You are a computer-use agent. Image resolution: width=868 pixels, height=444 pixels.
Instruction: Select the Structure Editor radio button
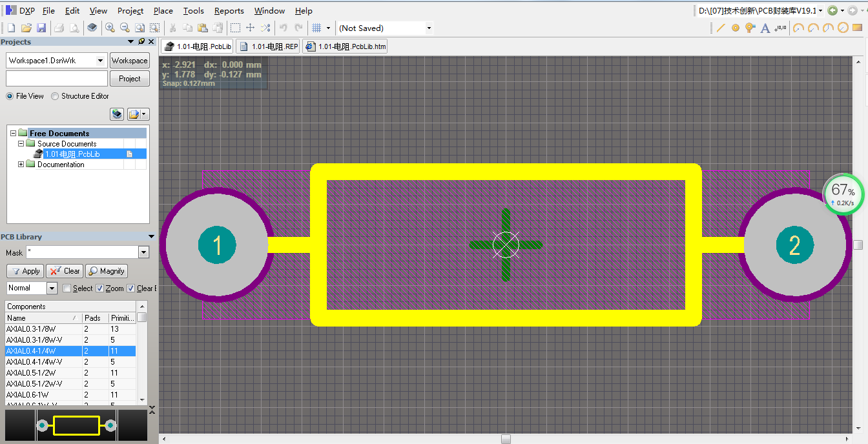[55, 96]
